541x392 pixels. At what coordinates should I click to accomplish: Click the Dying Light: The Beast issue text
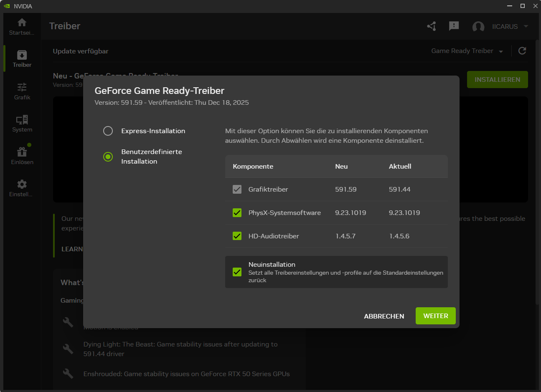pyautogui.click(x=180, y=349)
